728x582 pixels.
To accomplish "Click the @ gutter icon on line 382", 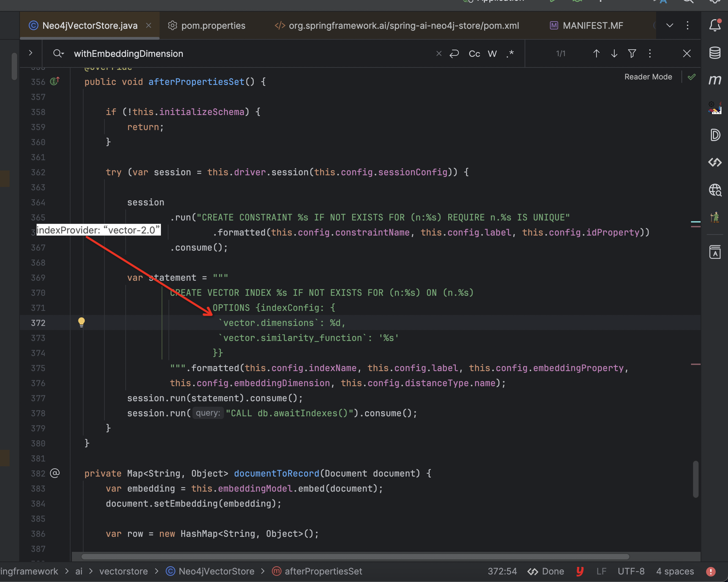I will [x=55, y=473].
